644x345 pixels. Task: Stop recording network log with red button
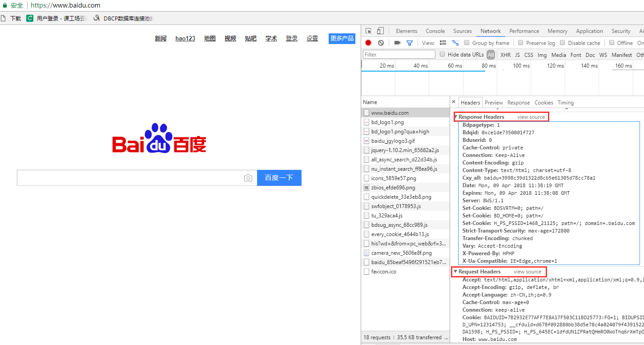point(368,43)
